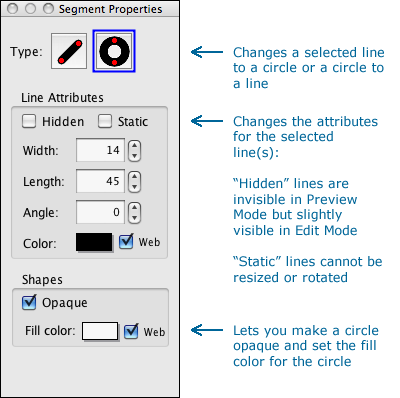Toggle Web checkbox next to line Color
Image resolution: width=400 pixels, height=398 pixels.
point(126,241)
